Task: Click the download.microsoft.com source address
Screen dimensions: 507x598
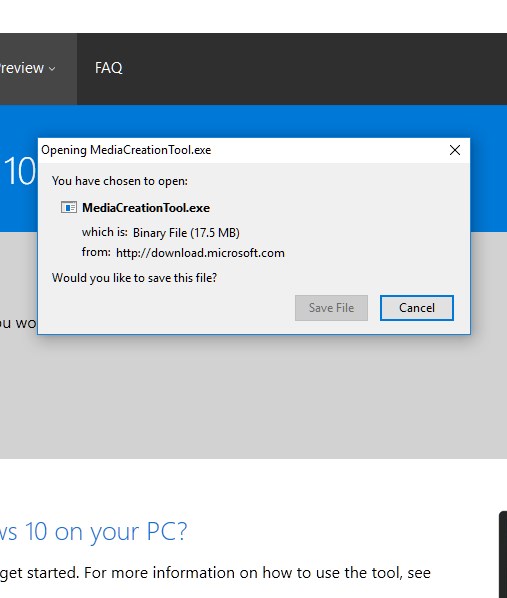Action: [x=200, y=253]
